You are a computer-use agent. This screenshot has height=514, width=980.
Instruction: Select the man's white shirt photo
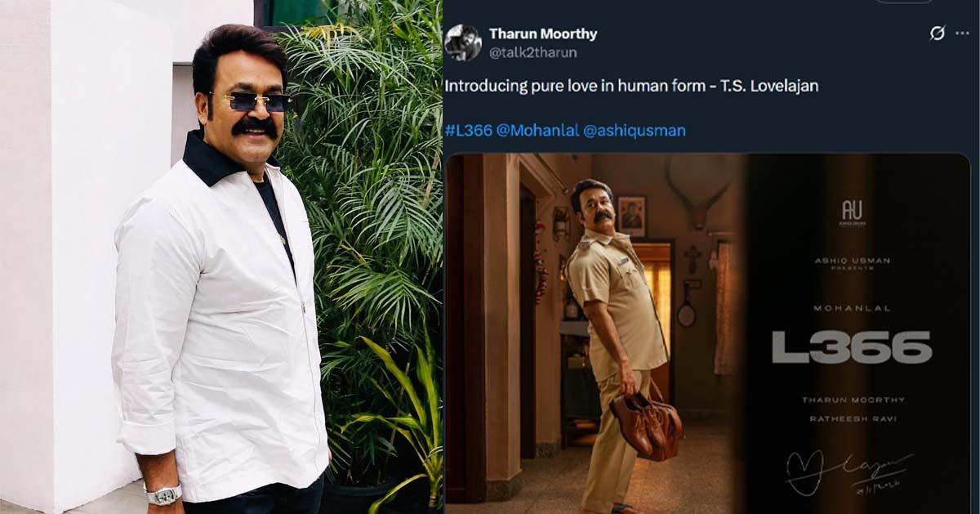[220, 257]
